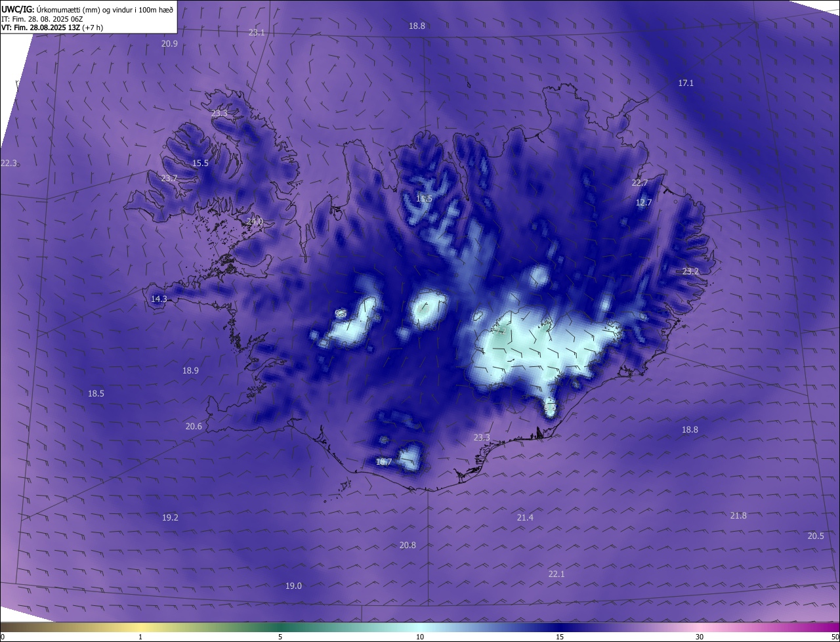Viewport: 840px width, 642px height.
Task: Click the '18.5' wind value label
Action: pos(96,393)
